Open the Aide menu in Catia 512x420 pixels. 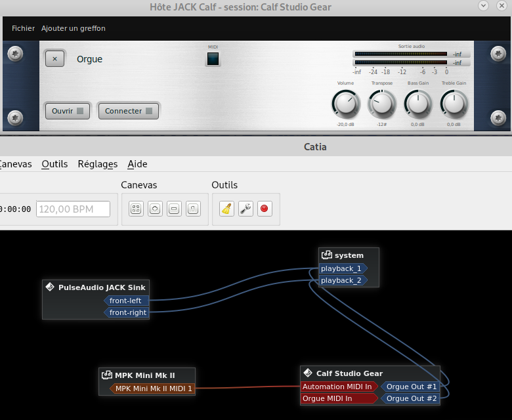coord(137,164)
